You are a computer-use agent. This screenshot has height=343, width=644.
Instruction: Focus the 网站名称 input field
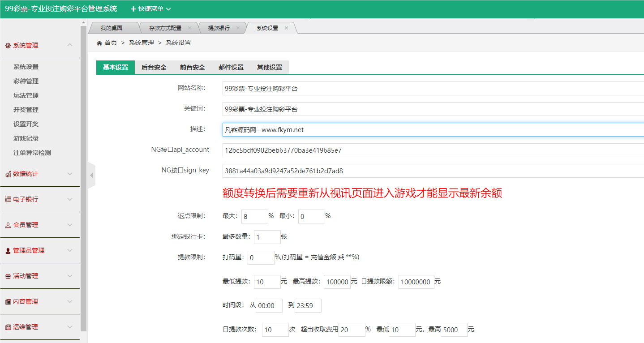(x=433, y=89)
